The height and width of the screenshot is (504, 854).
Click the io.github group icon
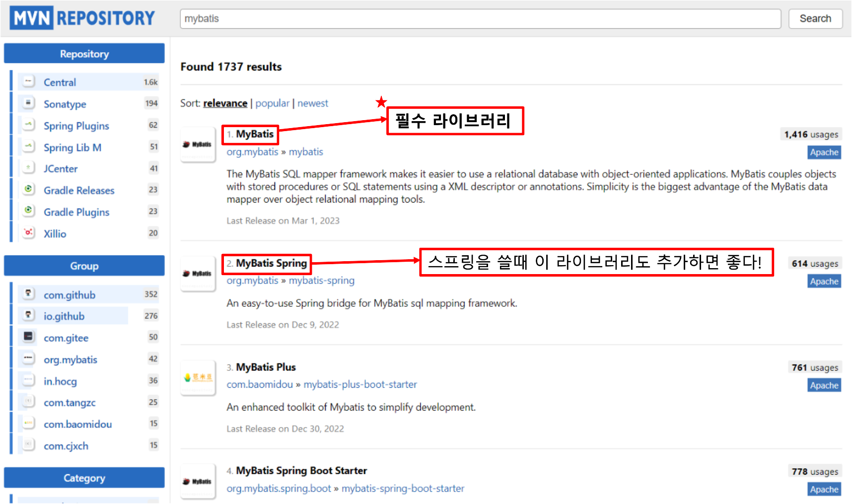click(x=29, y=315)
